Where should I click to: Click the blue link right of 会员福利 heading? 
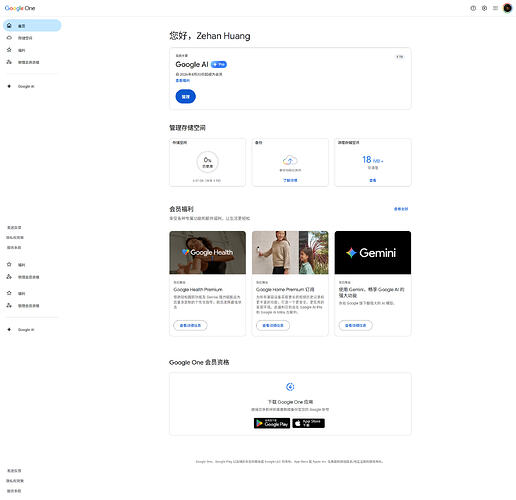click(x=401, y=209)
